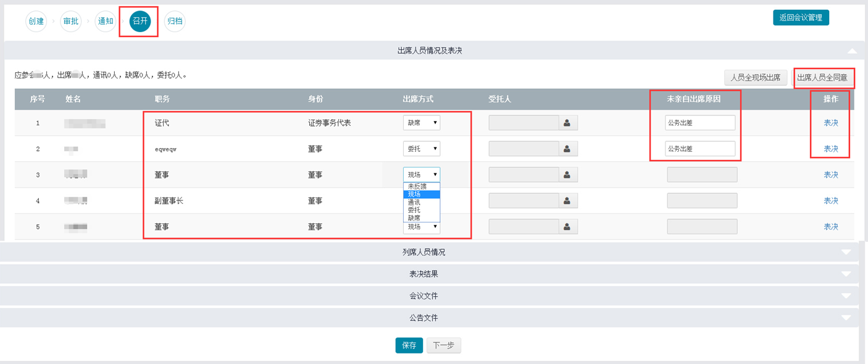Choose 现场 in the dropdown list
Image resolution: width=868 pixels, height=364 pixels.
(422, 194)
